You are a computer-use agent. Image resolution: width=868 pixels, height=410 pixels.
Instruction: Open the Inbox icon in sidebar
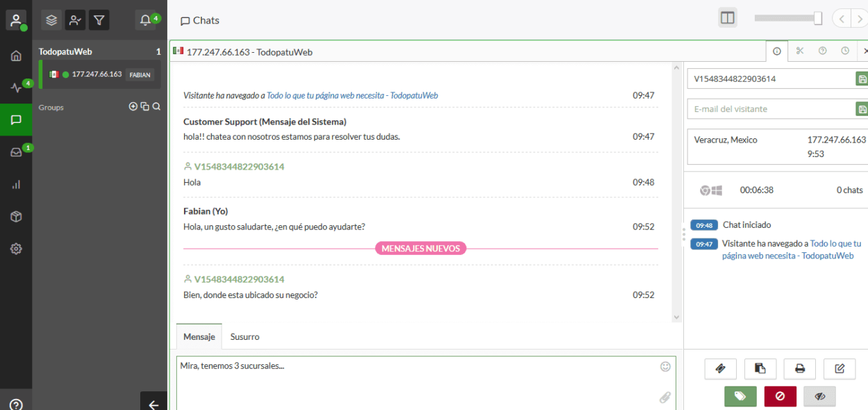(x=16, y=152)
